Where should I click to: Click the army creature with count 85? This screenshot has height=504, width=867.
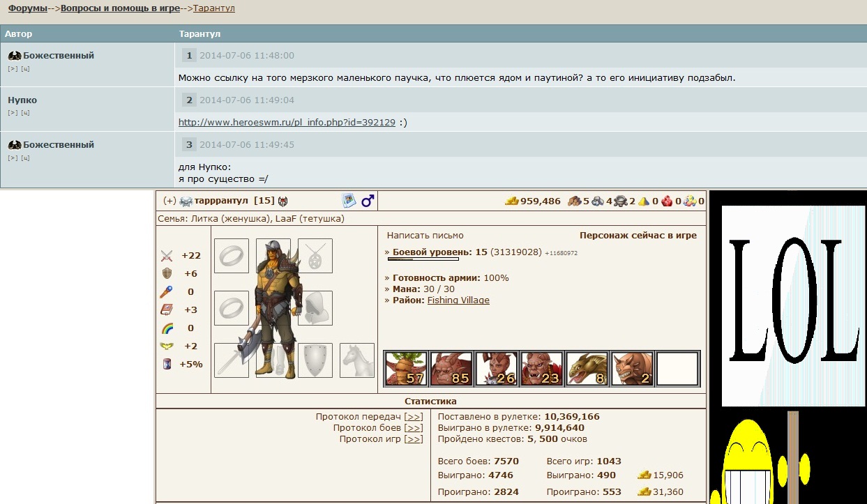pyautogui.click(x=451, y=369)
